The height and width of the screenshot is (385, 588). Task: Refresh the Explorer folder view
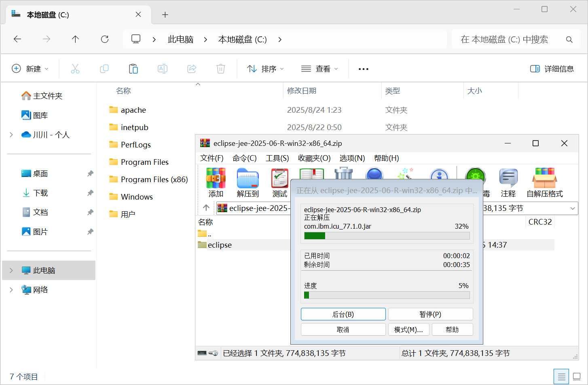click(x=105, y=39)
